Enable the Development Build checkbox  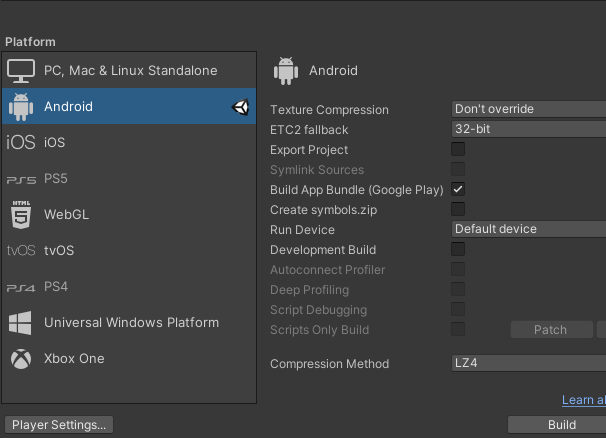click(458, 249)
